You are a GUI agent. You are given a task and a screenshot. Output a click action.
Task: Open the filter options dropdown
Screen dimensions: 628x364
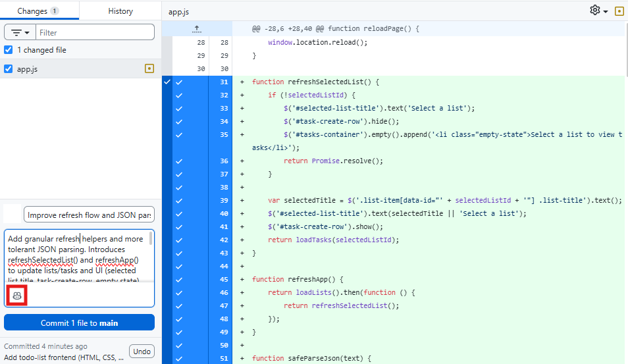20,32
